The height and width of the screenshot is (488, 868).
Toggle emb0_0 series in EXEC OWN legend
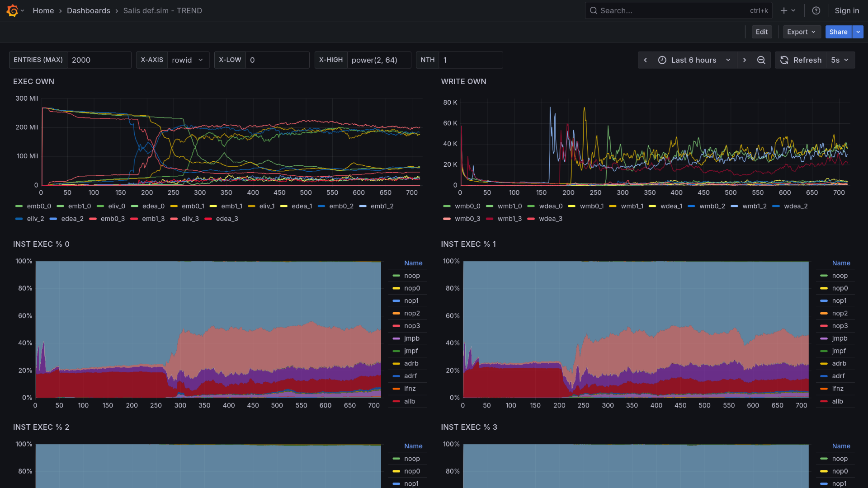click(x=38, y=206)
